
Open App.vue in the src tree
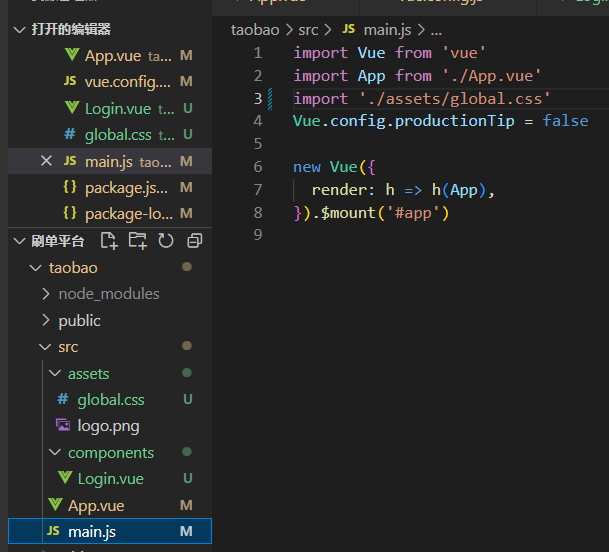point(96,506)
